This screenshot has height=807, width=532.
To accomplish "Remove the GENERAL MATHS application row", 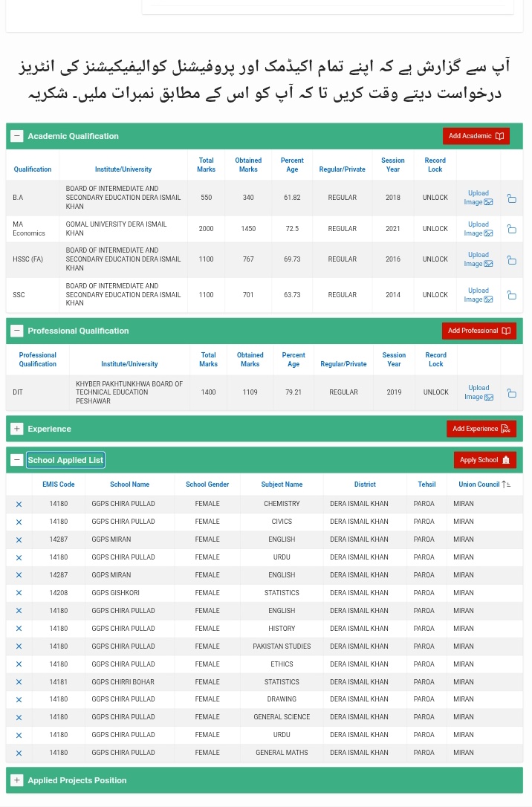I will pos(19,753).
